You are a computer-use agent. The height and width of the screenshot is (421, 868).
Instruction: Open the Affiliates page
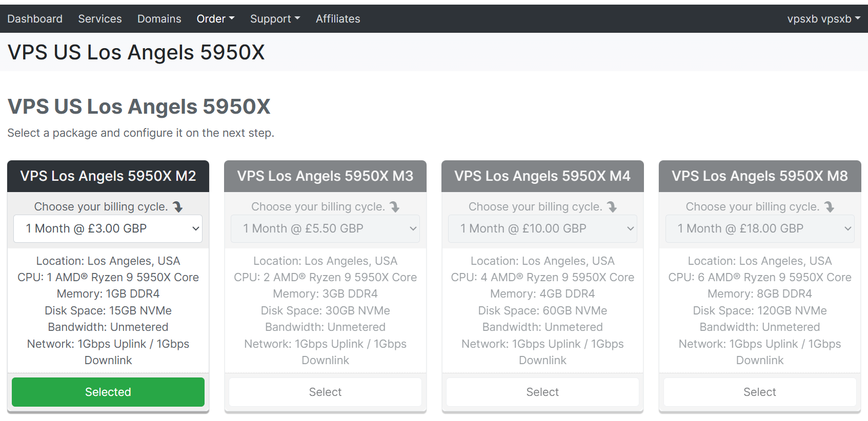coord(338,19)
